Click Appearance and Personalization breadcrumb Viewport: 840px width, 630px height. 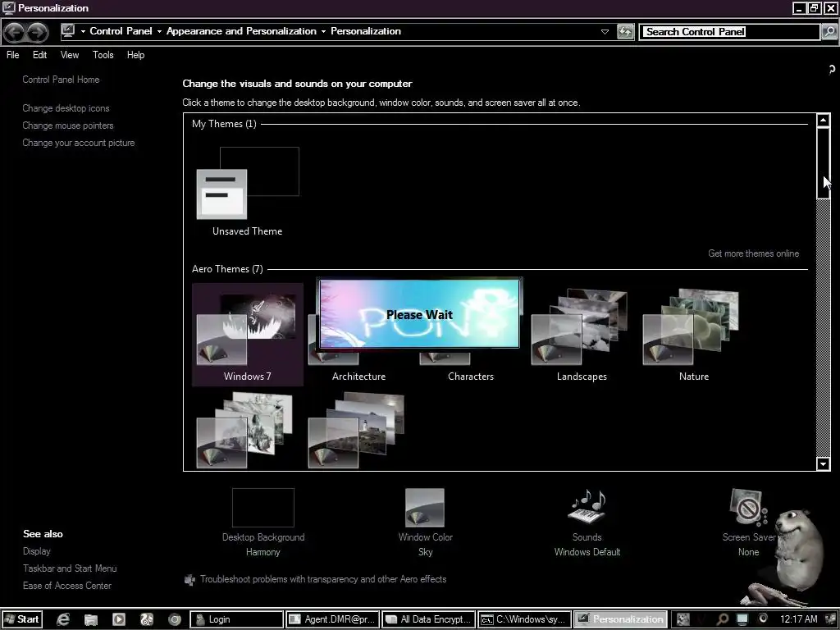[x=241, y=31]
